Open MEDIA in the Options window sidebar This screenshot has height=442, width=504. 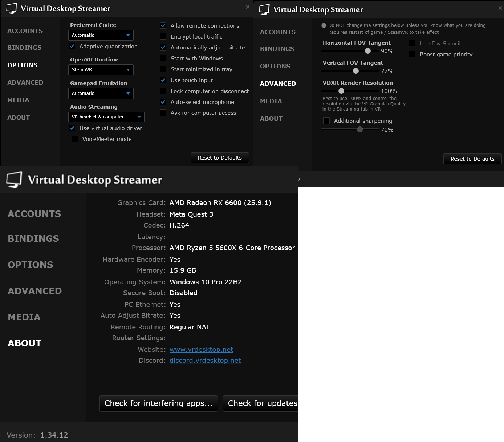[18, 100]
